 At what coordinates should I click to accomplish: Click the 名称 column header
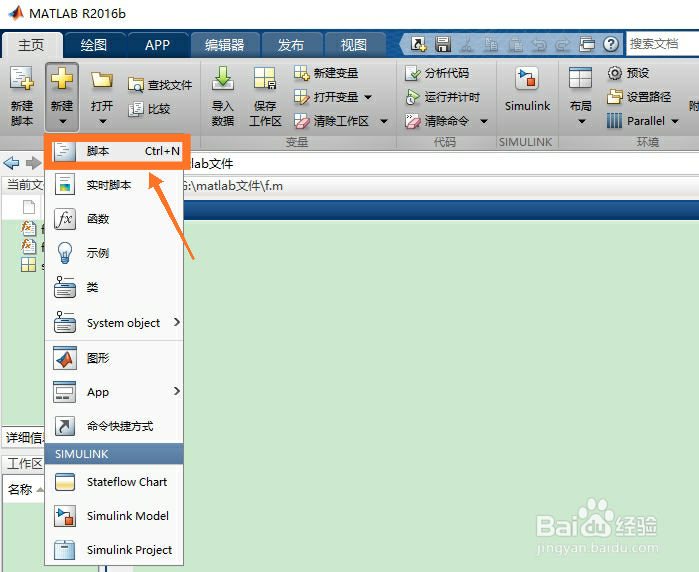23,489
